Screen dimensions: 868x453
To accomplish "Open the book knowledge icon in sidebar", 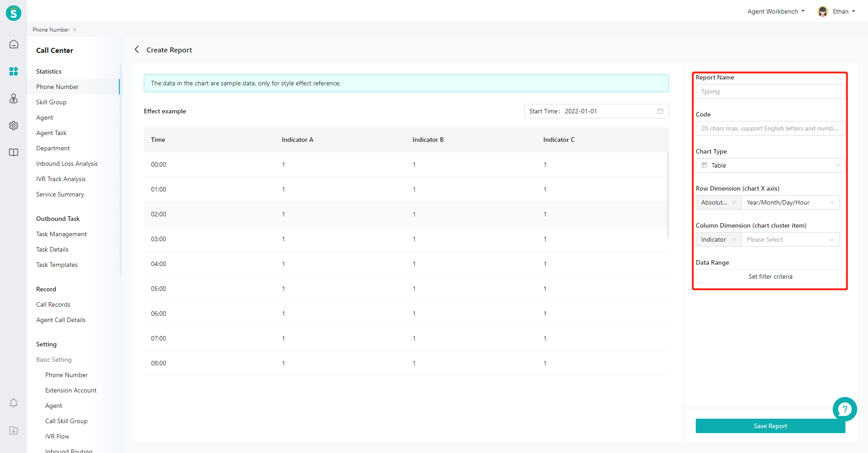I will [x=14, y=153].
